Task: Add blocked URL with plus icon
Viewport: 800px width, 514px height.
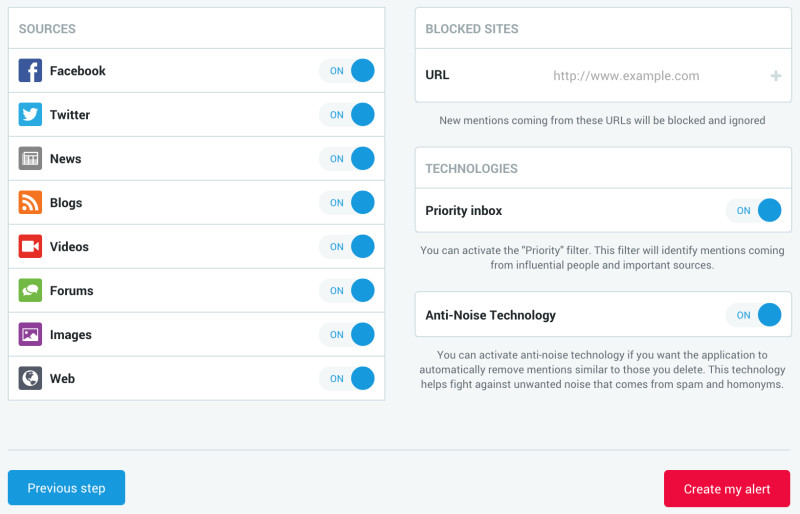Action: (776, 76)
